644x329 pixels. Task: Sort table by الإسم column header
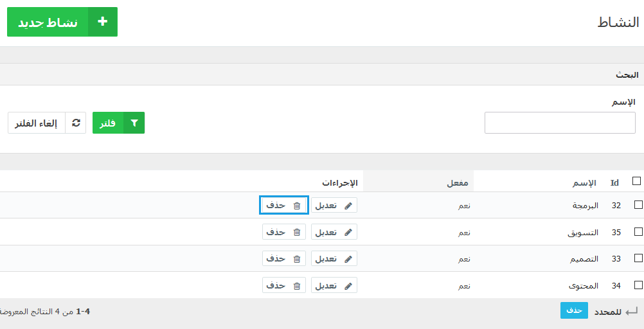584,182
